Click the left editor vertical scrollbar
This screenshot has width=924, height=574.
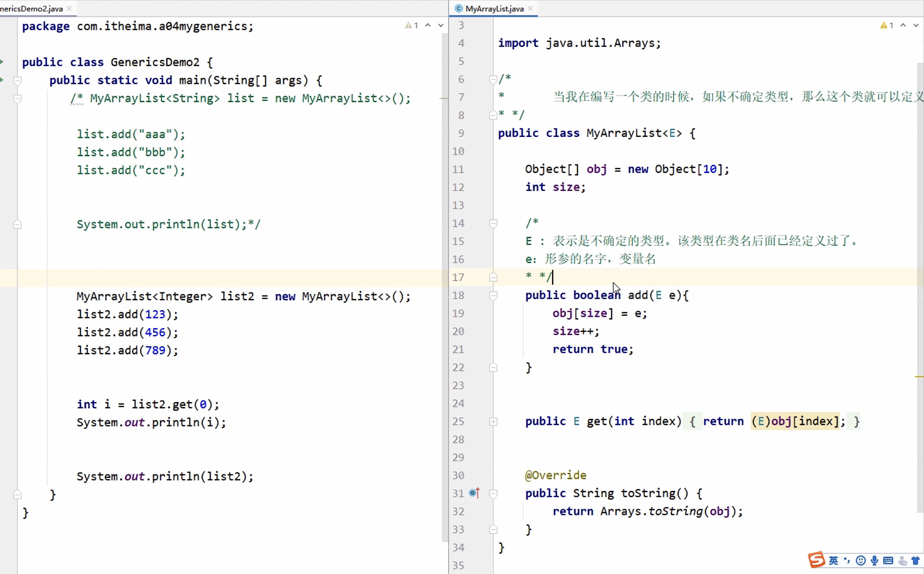click(x=445, y=287)
